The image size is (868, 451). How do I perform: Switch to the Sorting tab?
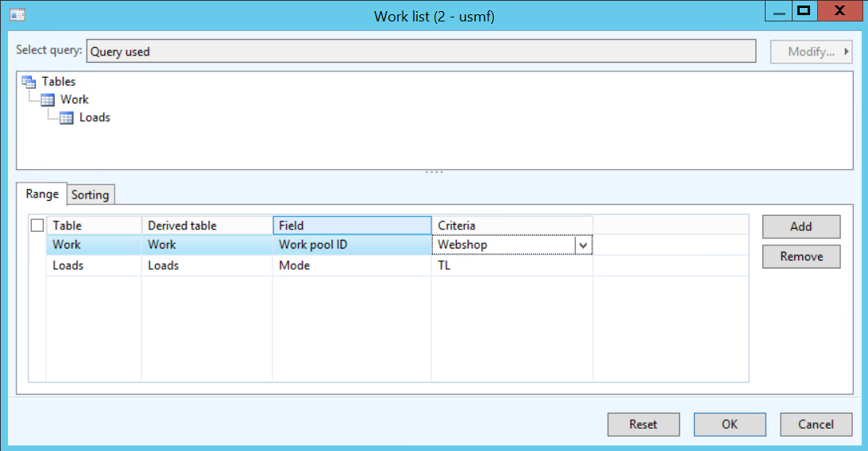click(x=91, y=195)
